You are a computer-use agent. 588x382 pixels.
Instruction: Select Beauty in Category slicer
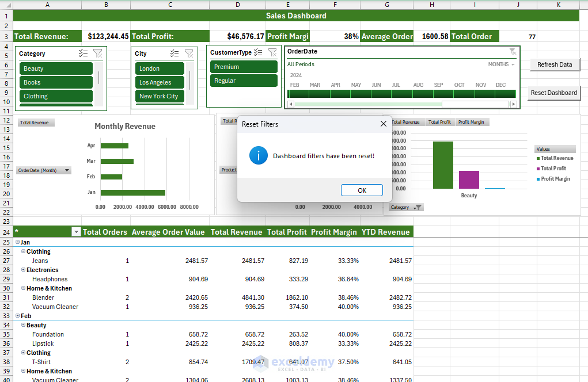coord(56,68)
